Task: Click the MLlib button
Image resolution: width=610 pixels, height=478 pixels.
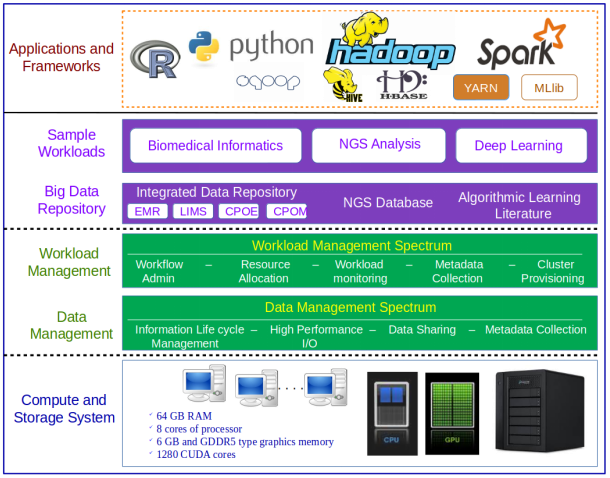Action: [549, 88]
